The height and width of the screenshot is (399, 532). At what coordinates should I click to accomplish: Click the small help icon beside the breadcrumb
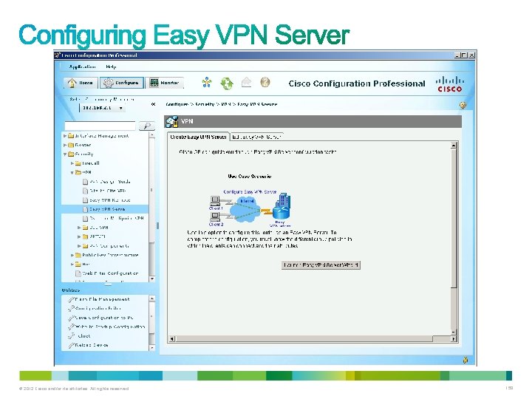463,105
